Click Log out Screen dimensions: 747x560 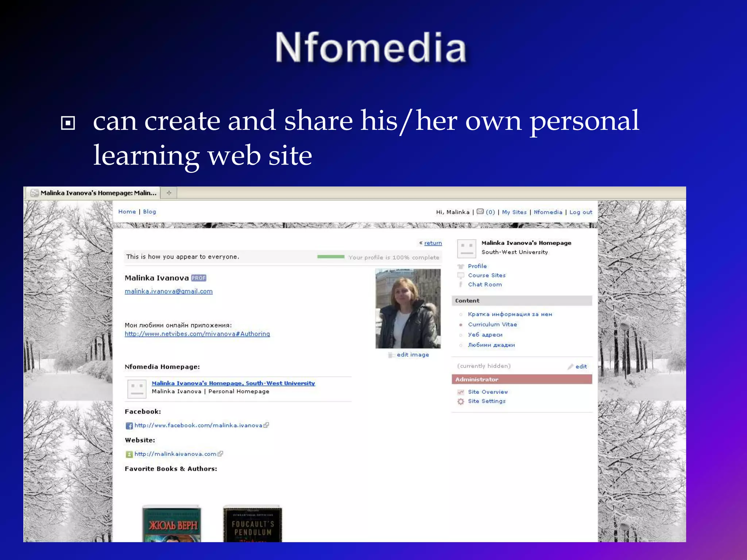581,212
